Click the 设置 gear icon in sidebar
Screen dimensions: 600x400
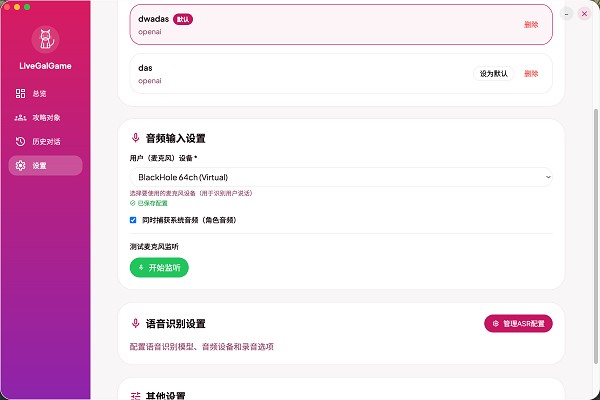(x=21, y=166)
